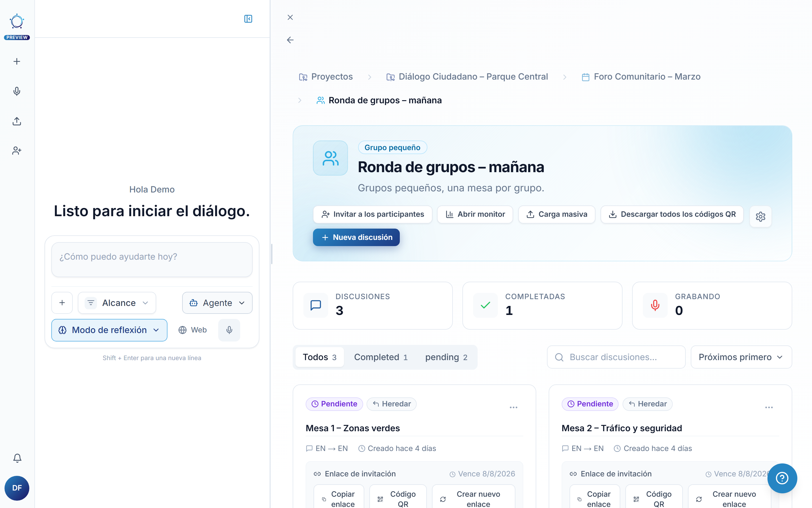Open group settings gear icon
Screen dimensions: 812x508
click(760, 217)
